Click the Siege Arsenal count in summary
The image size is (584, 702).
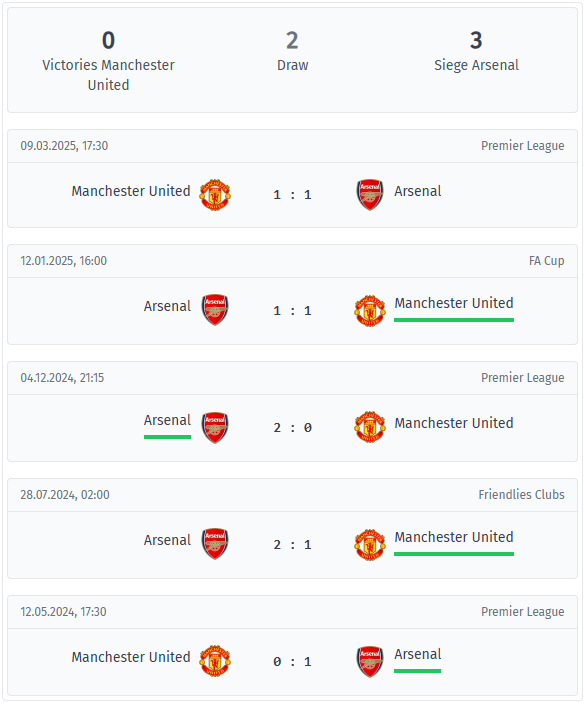476,40
